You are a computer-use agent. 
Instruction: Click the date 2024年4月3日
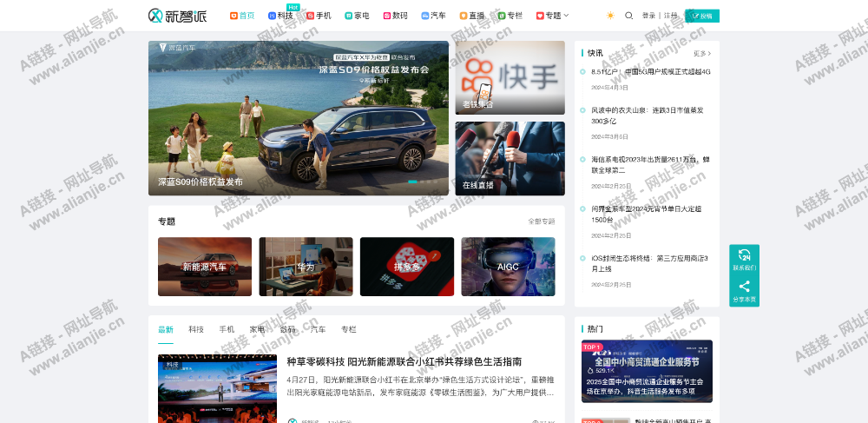click(609, 88)
